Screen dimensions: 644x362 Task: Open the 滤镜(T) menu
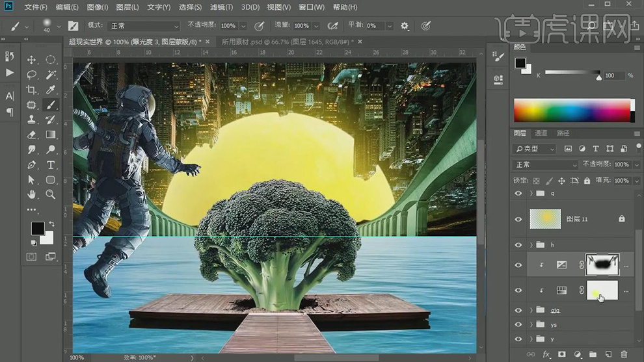pos(222,7)
